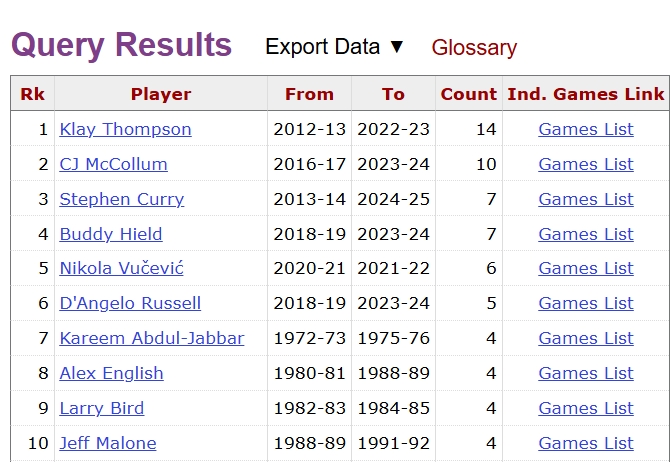
Task: Open Games List for Klay Thompson
Action: point(586,129)
